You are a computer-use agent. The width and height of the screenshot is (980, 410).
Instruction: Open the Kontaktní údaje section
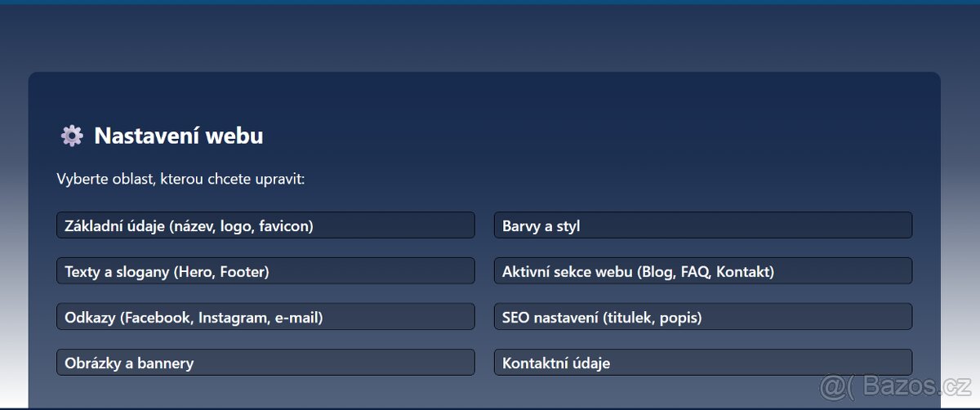point(702,363)
